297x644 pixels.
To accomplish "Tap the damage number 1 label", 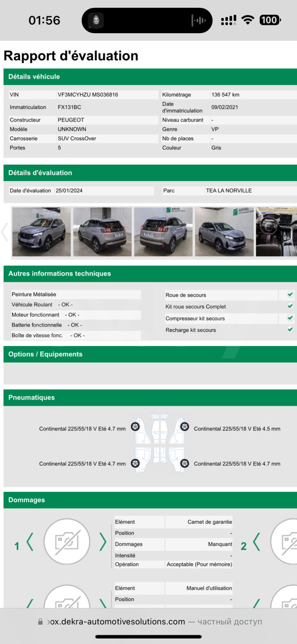I will tap(17, 546).
